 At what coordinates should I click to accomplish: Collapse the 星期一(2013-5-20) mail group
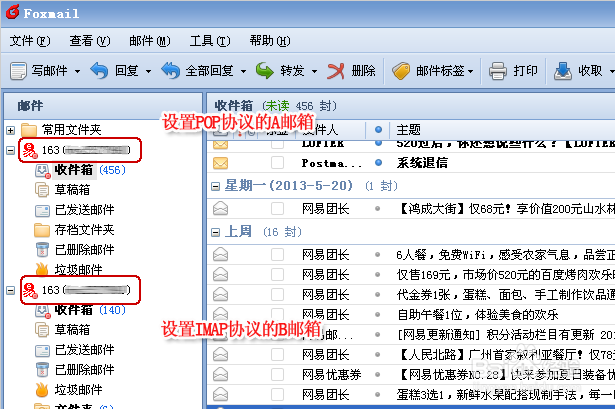tap(215, 186)
